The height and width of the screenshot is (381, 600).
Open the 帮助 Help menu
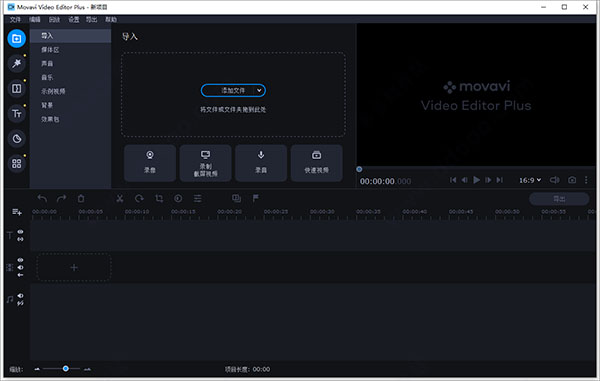point(111,20)
